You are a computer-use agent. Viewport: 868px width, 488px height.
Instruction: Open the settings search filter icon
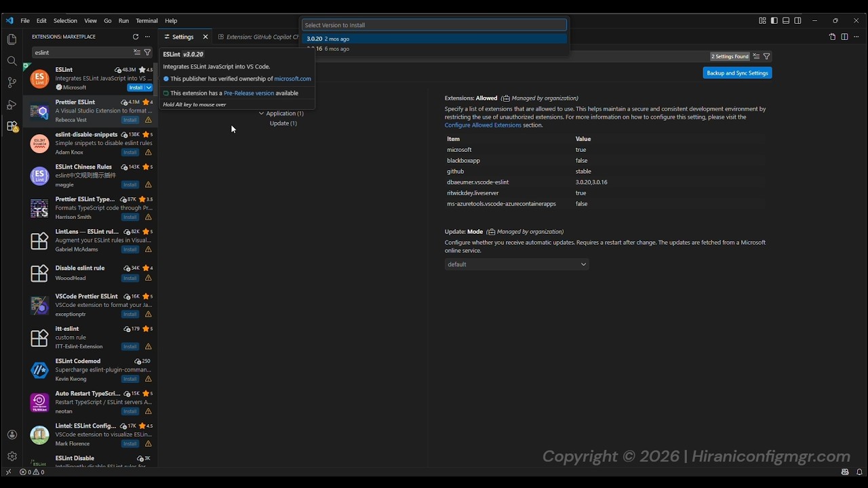766,56
